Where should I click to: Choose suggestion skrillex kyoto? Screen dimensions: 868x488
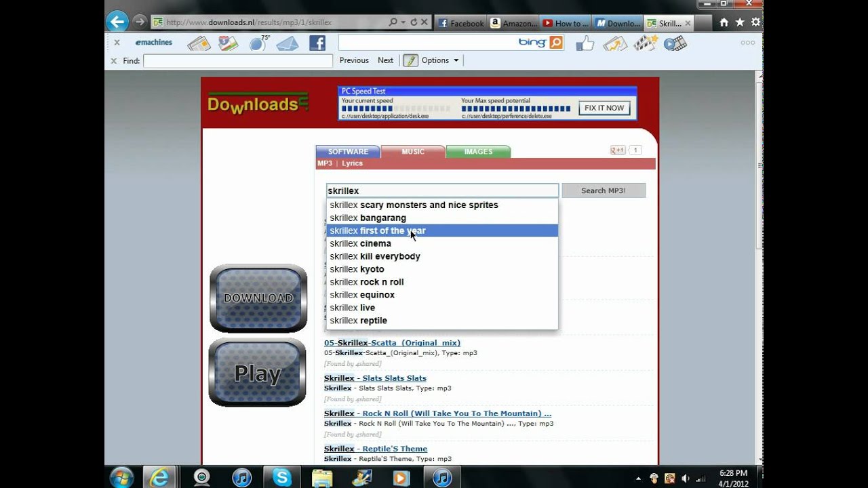(x=442, y=269)
